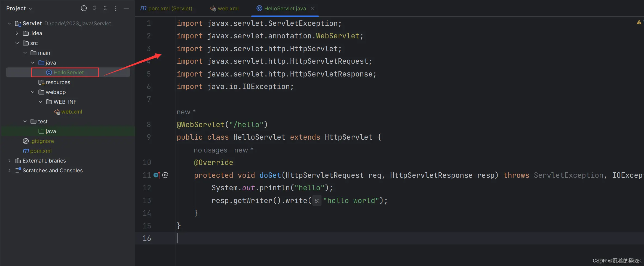
Task: Click the Select Opened File crosshair icon
Action: click(84, 8)
